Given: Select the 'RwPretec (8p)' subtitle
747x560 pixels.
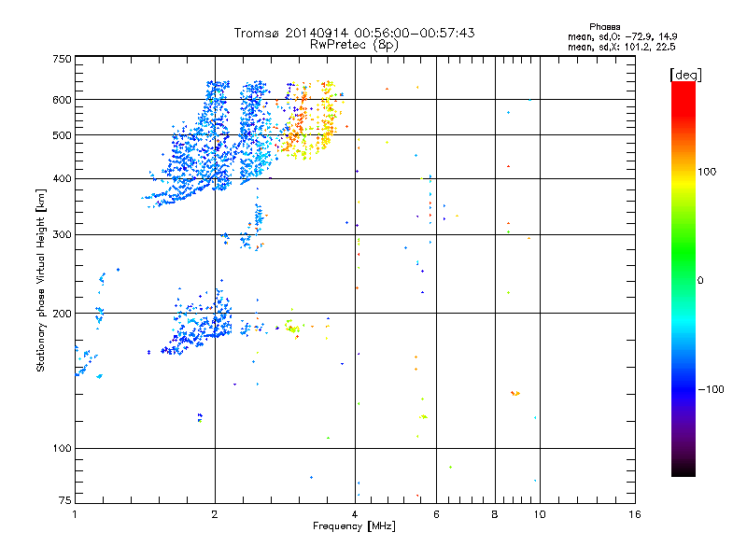Looking at the screenshot, I should (x=354, y=45).
